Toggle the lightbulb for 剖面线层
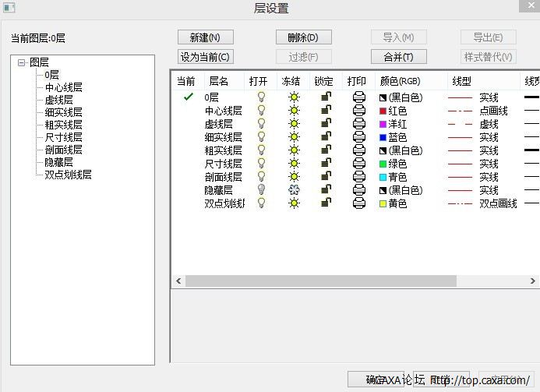The width and height of the screenshot is (540, 392). (262, 177)
